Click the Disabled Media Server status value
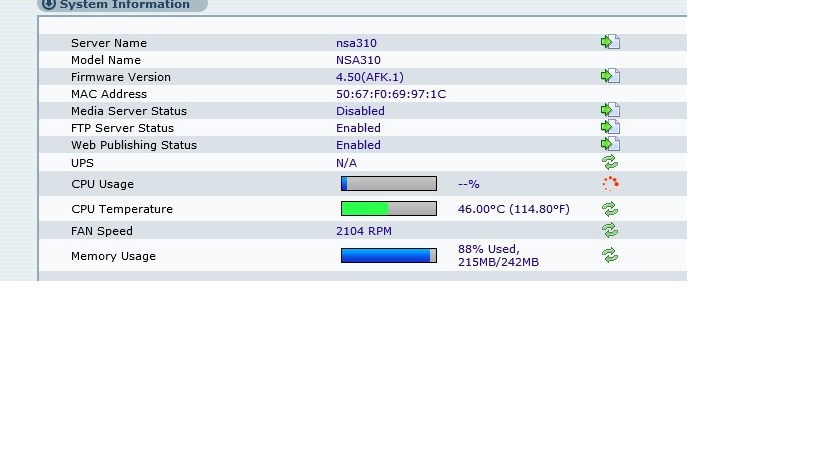816x460 pixels. pos(360,111)
